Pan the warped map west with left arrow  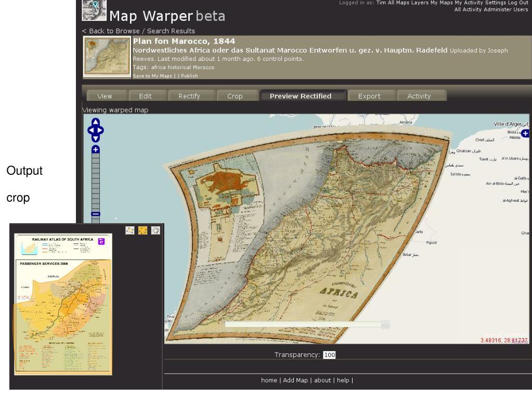(x=91, y=130)
